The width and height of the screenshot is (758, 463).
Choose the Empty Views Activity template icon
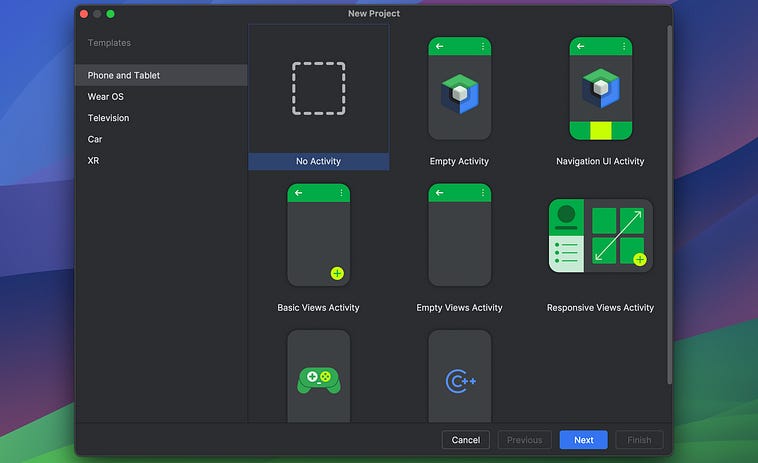coord(460,235)
